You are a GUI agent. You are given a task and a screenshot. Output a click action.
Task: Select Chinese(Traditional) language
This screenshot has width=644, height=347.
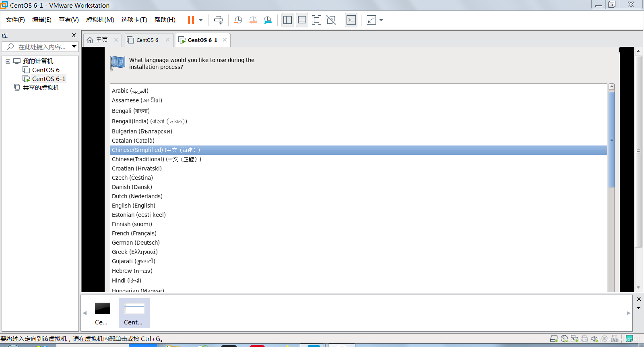[358, 159]
